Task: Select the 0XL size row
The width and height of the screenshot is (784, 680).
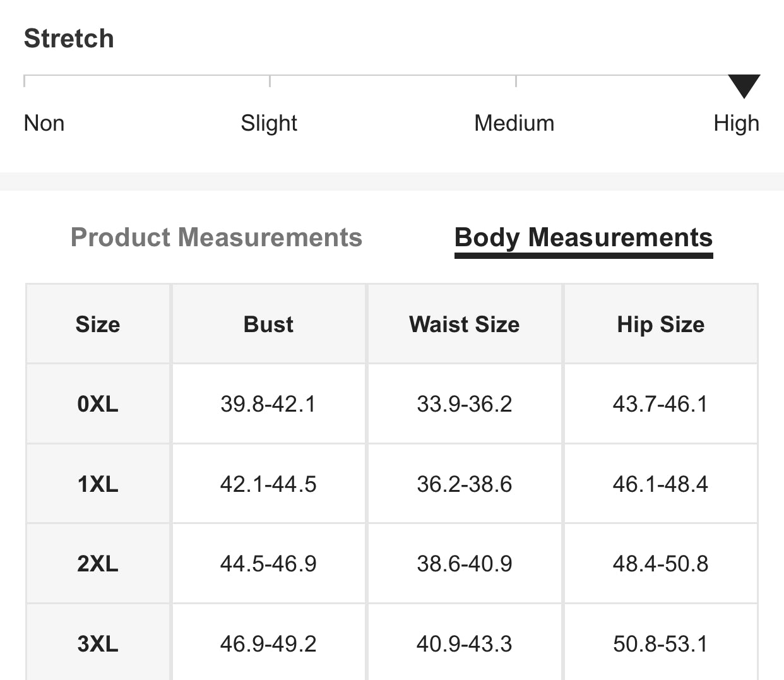Action: coord(98,404)
